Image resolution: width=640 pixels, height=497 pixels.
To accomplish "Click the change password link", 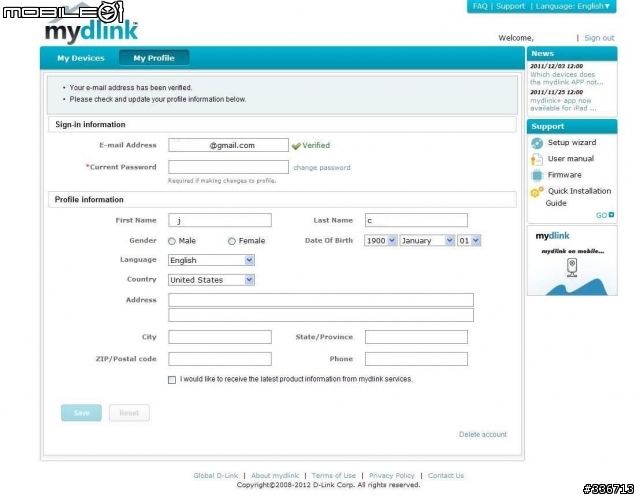I will click(x=322, y=168).
